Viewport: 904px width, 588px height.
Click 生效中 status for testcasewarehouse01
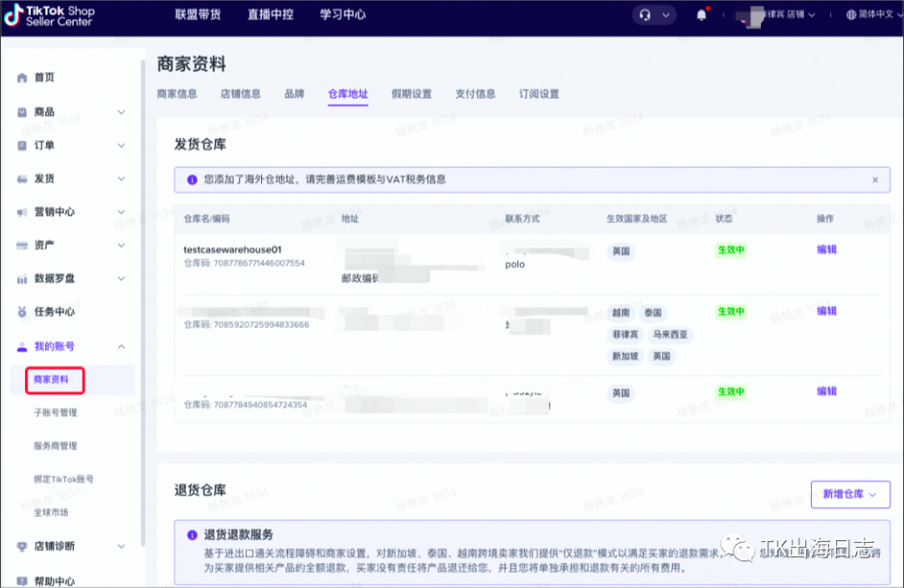click(x=731, y=251)
